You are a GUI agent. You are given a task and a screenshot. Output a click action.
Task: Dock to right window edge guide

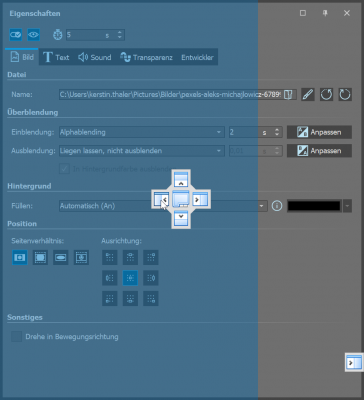[354, 362]
